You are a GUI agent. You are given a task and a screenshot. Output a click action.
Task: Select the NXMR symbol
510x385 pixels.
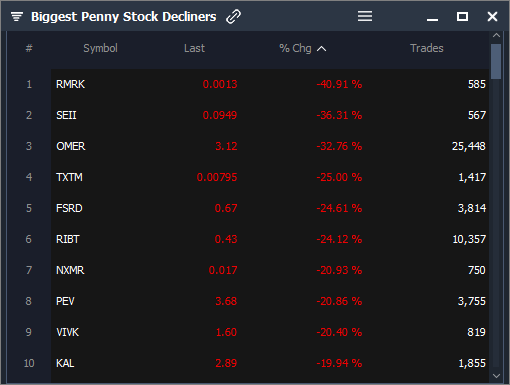pyautogui.click(x=70, y=270)
